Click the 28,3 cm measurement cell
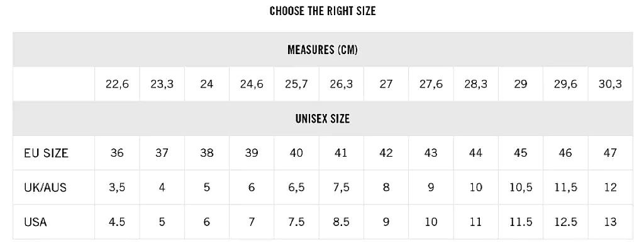This screenshot has height=248, width=644. 475,84
